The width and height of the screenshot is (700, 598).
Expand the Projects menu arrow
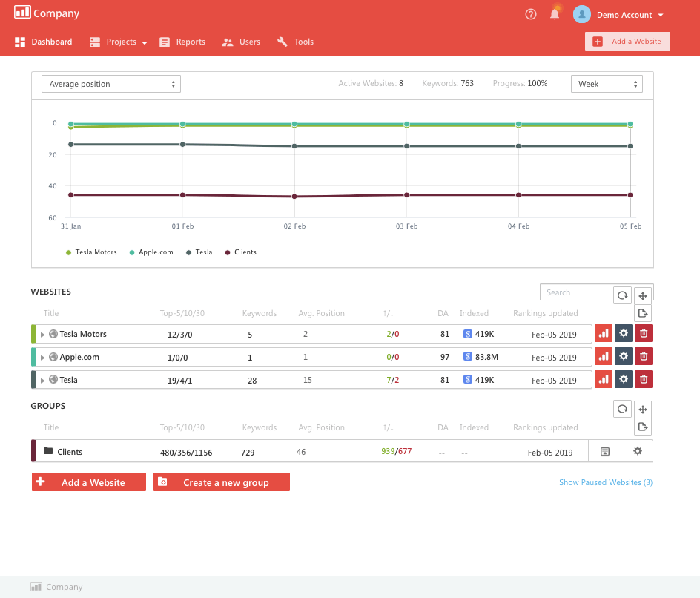click(145, 43)
